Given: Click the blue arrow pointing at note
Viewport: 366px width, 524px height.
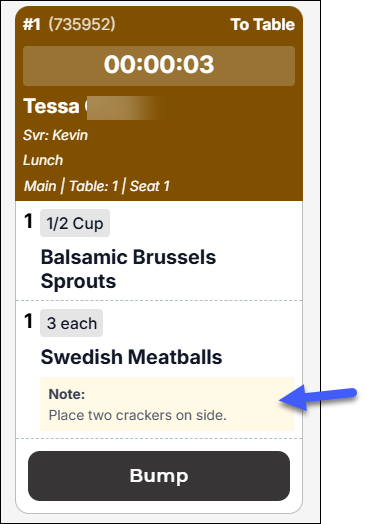Looking at the screenshot, I should click(x=318, y=397).
